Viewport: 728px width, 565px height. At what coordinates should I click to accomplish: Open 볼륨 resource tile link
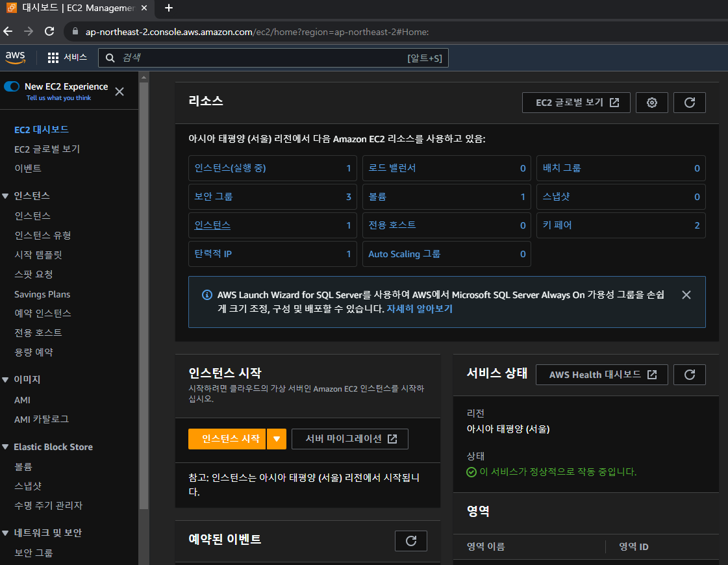(x=377, y=197)
